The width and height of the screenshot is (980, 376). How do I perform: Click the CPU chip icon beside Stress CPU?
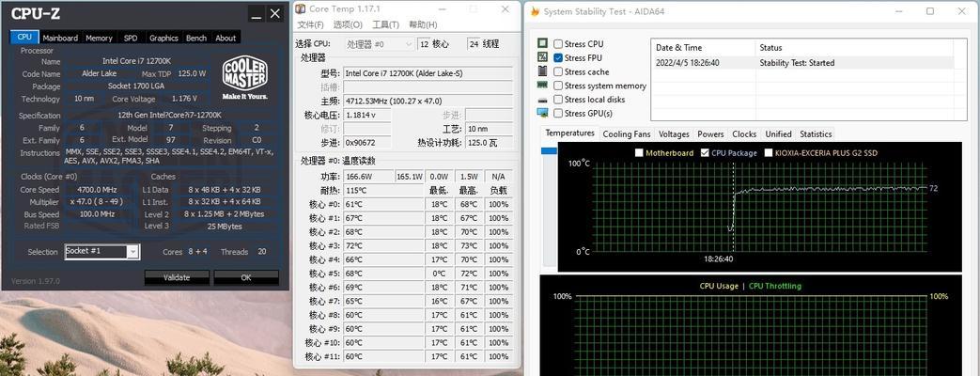pyautogui.click(x=542, y=44)
